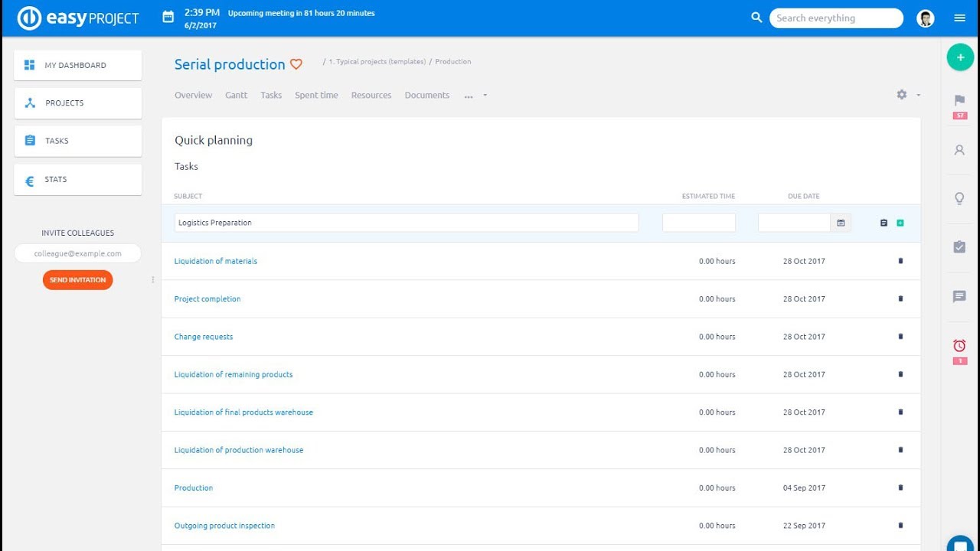This screenshot has width=980, height=551.
Task: Open Liquidation of remaining products task
Action: 234,374
